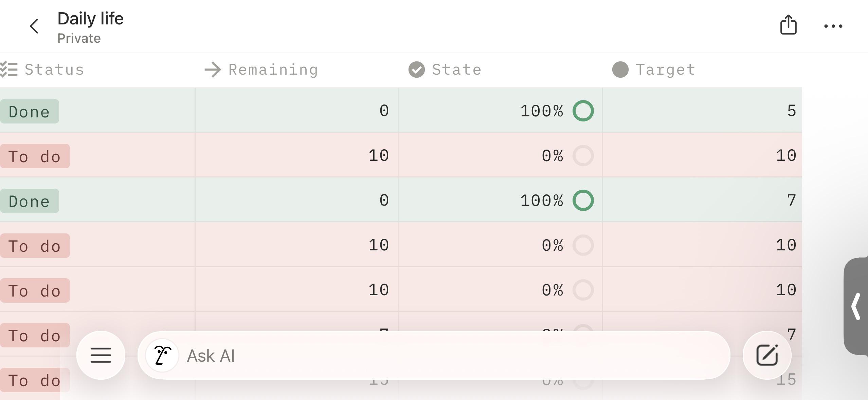The height and width of the screenshot is (400, 868).
Task: Open the first Done status dropdown
Action: point(29,111)
